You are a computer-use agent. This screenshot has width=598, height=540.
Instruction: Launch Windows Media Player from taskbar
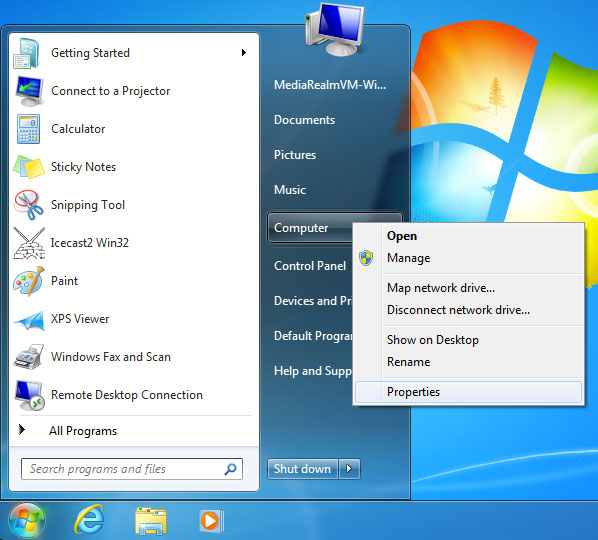(x=212, y=521)
